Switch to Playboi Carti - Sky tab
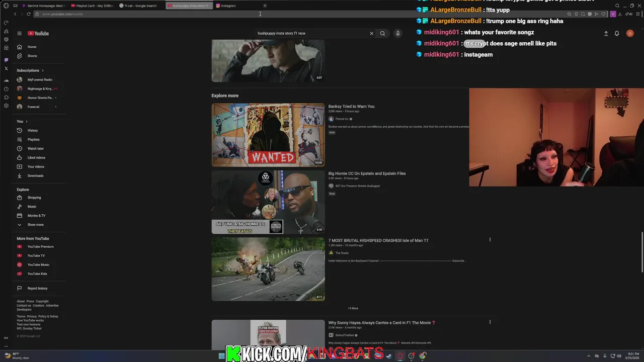 [92, 6]
